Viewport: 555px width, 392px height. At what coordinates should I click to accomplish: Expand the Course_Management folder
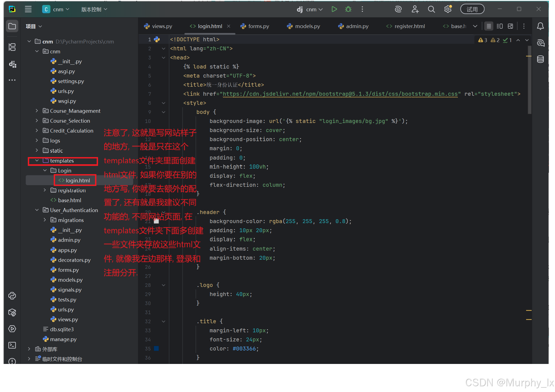pos(37,111)
